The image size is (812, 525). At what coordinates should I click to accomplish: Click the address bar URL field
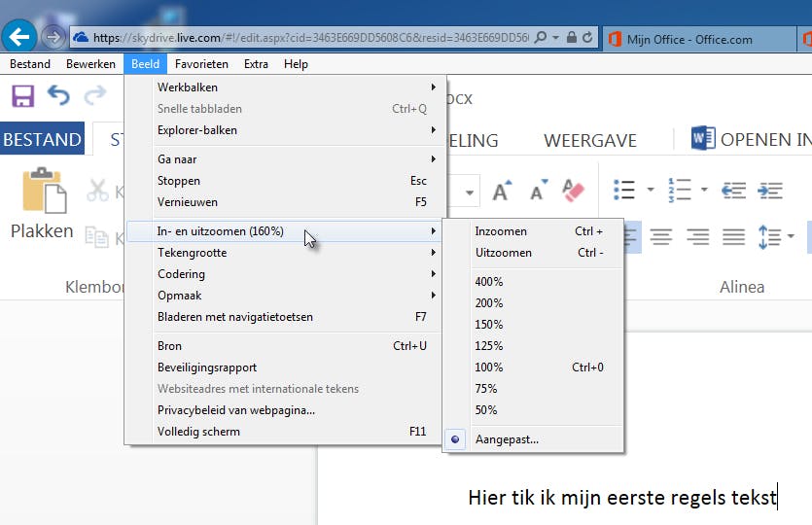[311, 37]
